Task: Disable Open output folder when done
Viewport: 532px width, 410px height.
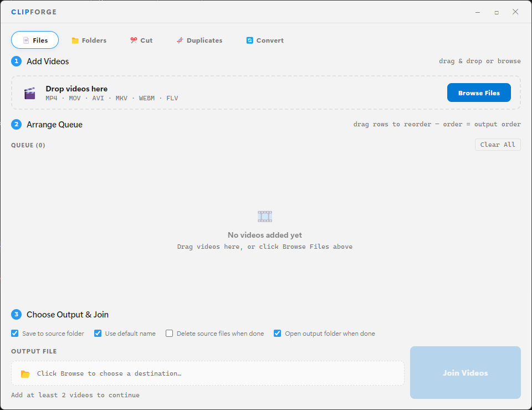Action: click(277, 334)
